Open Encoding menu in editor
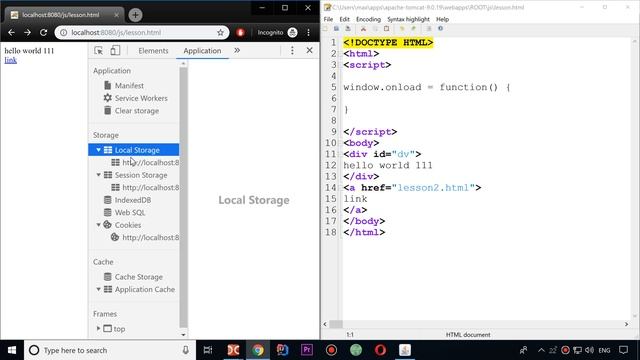 click(368, 19)
